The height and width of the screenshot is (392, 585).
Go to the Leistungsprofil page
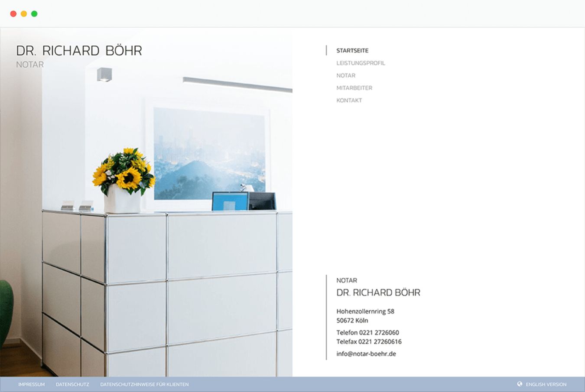tap(361, 63)
